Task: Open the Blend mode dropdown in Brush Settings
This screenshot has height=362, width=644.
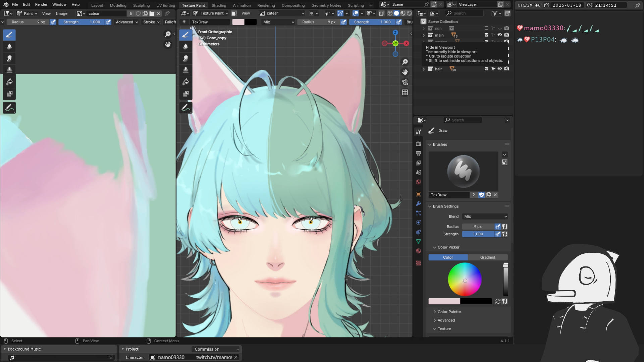Action: pyautogui.click(x=485, y=217)
